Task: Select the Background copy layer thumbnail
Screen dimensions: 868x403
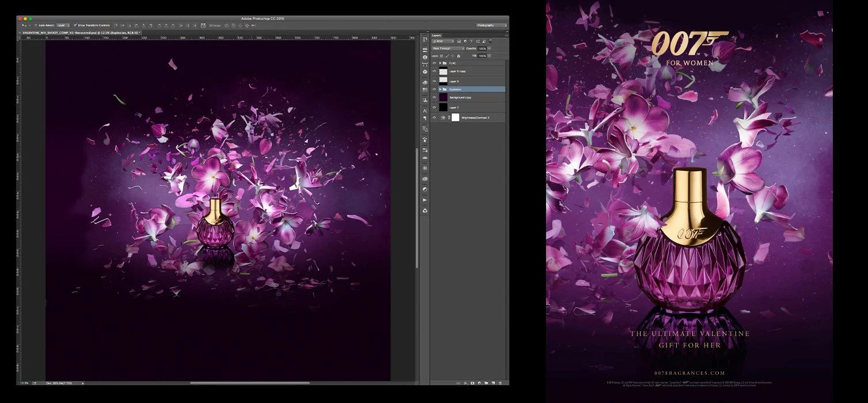Action: [444, 97]
